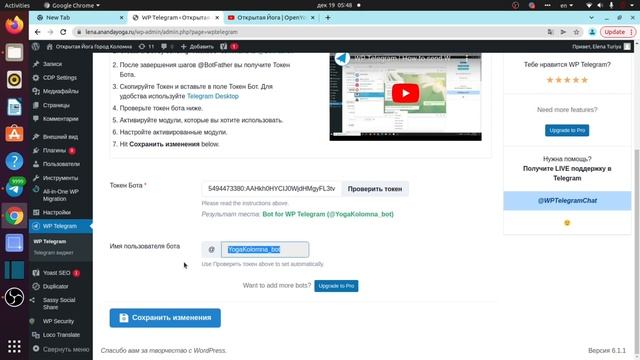
Task: Click Upgrade to Pro next to more bots
Action: pyautogui.click(x=336, y=286)
